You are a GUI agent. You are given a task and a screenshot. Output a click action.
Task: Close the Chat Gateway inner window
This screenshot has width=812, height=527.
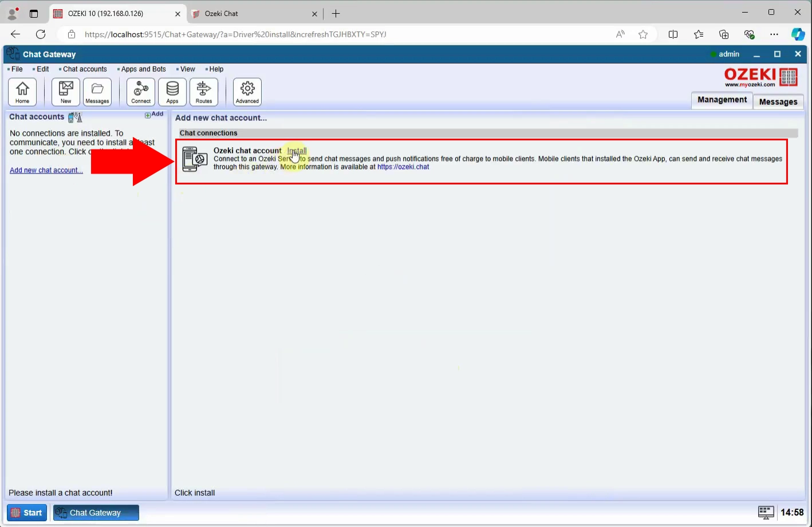point(798,54)
